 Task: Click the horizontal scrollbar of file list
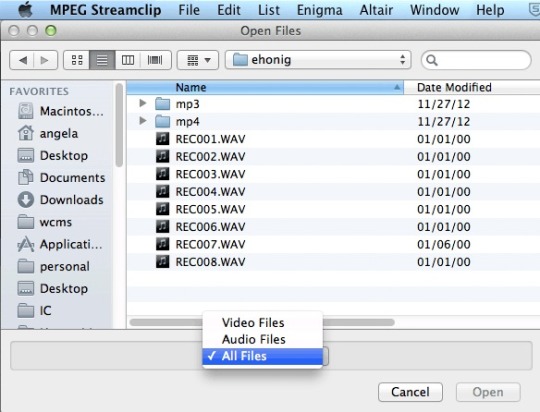coord(358,322)
